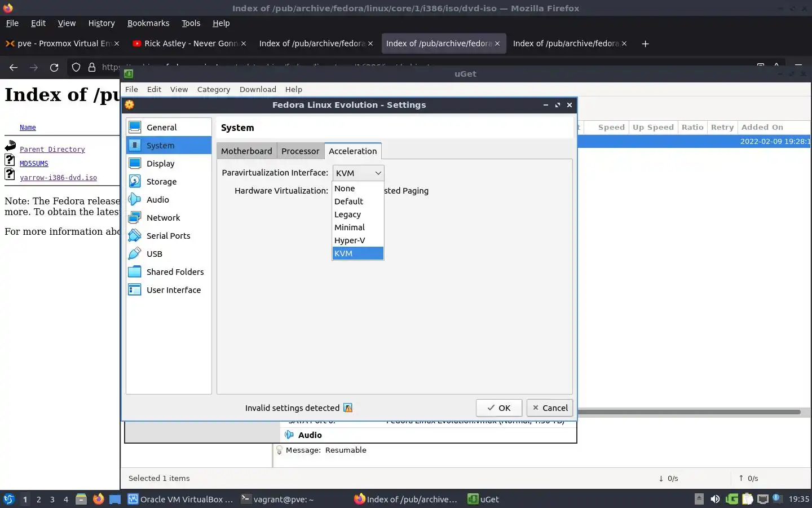812x508 pixels.
Task: Select the Acceleration tab
Action: [353, 151]
